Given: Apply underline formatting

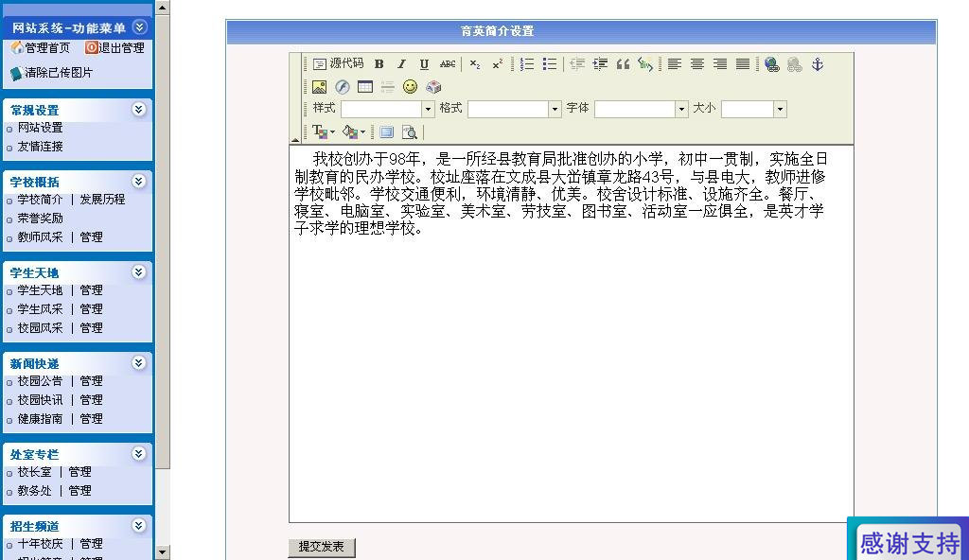Looking at the screenshot, I should 424,63.
